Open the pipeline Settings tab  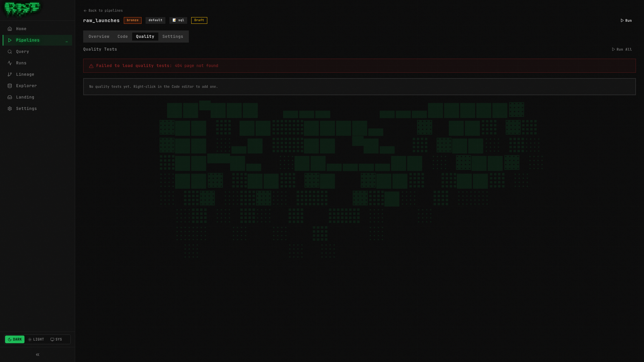[x=173, y=37]
